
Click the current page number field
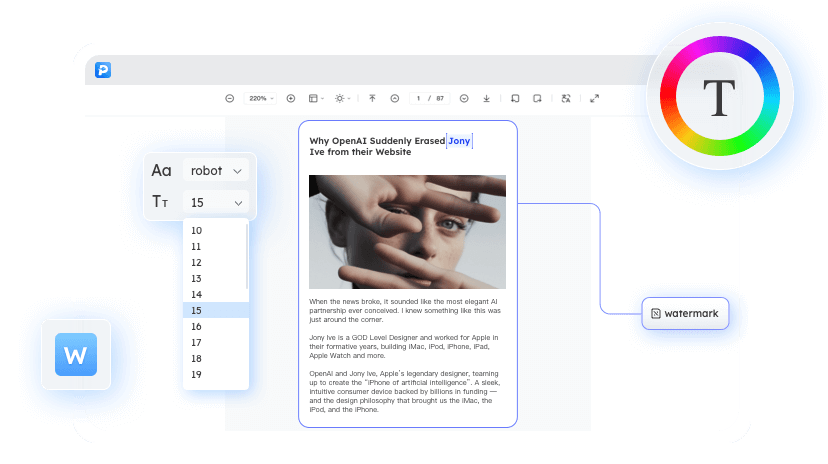click(x=419, y=98)
